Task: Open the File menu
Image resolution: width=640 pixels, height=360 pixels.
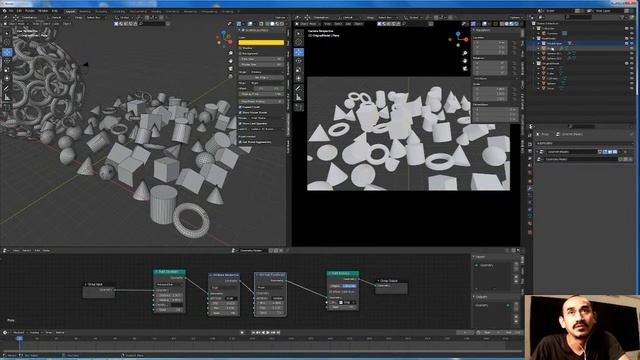Action: coord(11,11)
